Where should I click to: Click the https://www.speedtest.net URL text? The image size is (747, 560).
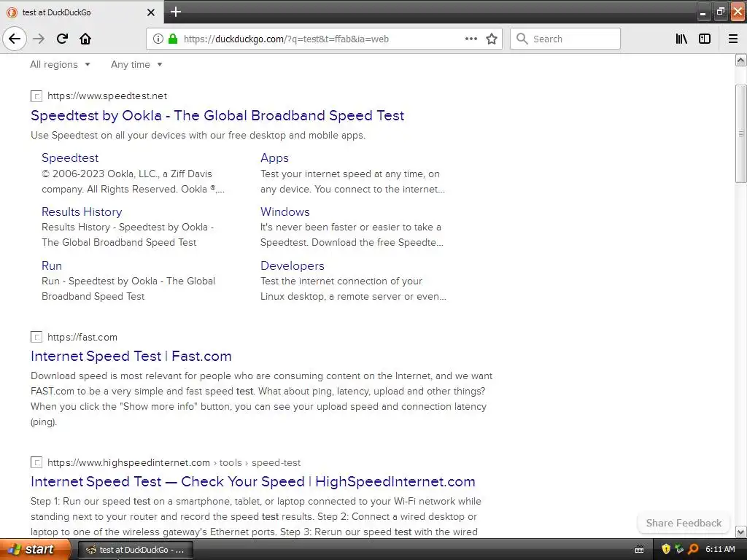(107, 96)
